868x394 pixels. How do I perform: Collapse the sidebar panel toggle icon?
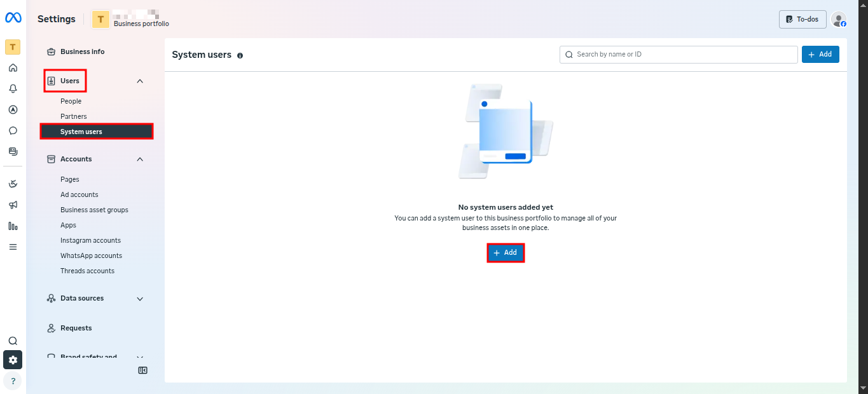pos(143,370)
